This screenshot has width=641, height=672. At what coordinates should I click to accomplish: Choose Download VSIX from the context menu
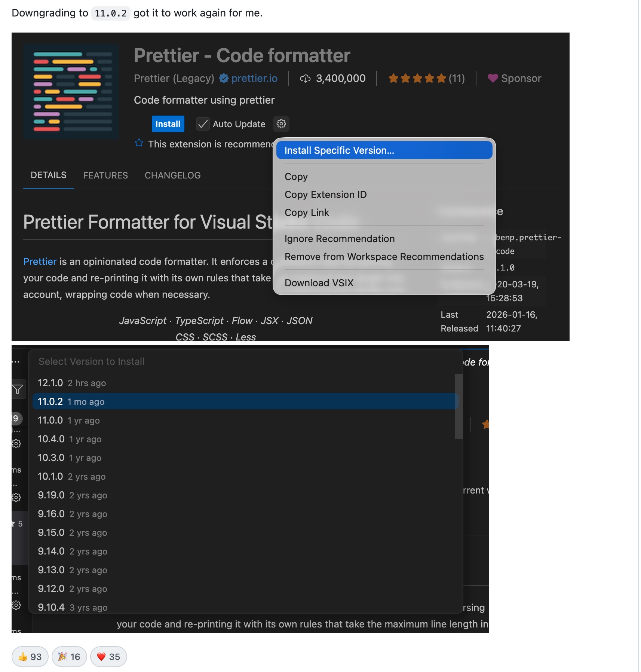[x=318, y=282]
